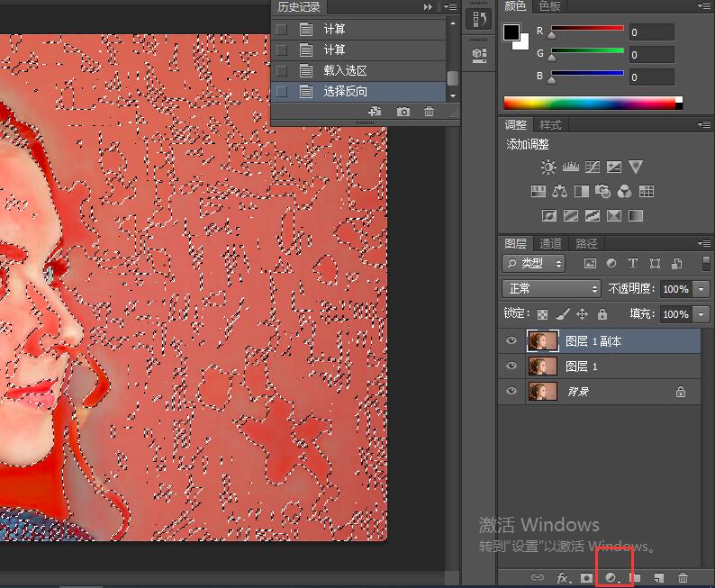Toggle lock transparent pixels
The height and width of the screenshot is (588, 715).
click(x=542, y=314)
